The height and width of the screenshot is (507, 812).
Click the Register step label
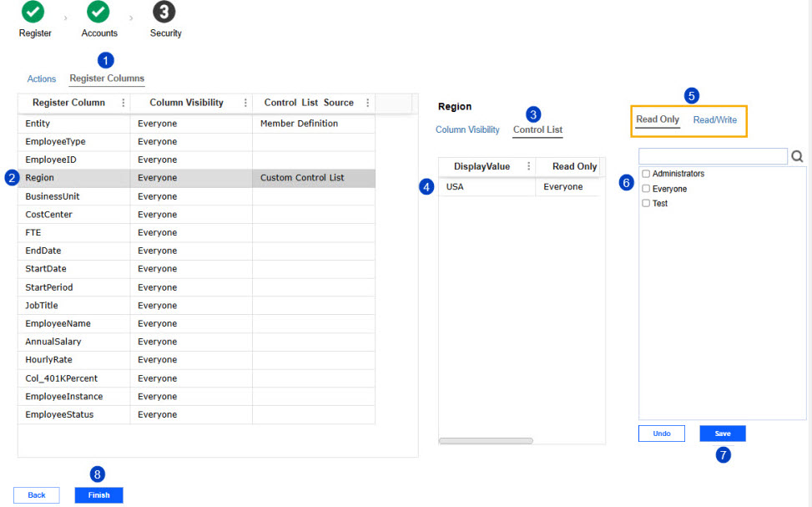coord(35,33)
